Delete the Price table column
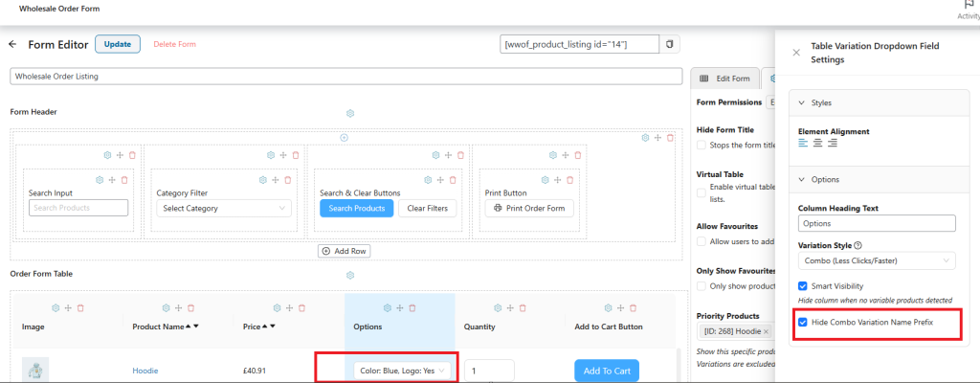 click(x=301, y=308)
